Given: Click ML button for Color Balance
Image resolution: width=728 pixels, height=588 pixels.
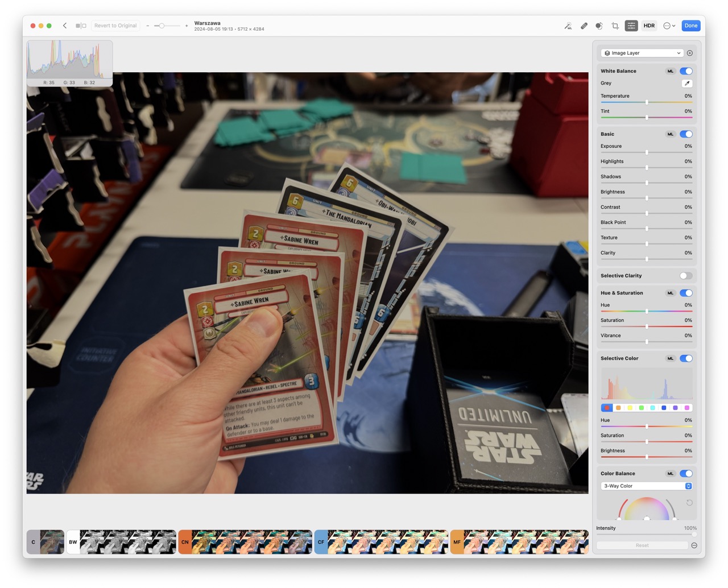Looking at the screenshot, I should click(671, 474).
